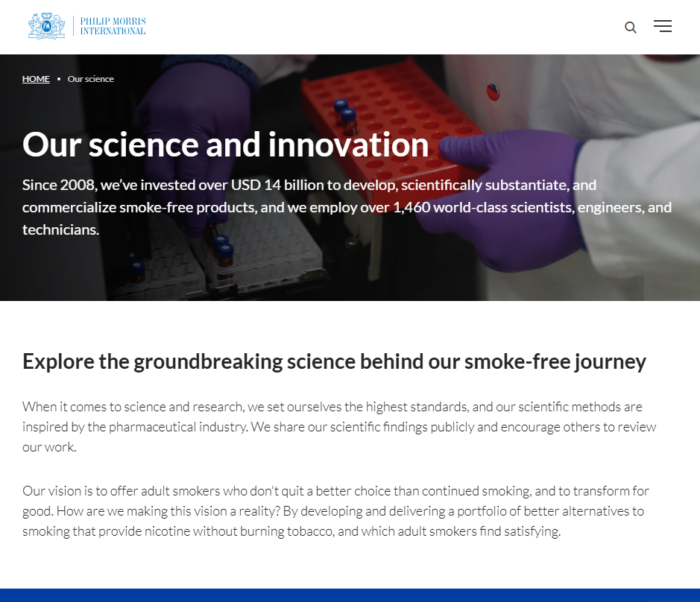The image size is (700, 602).
Task: Select the 'Our science' breadcrumb item
Action: [91, 79]
